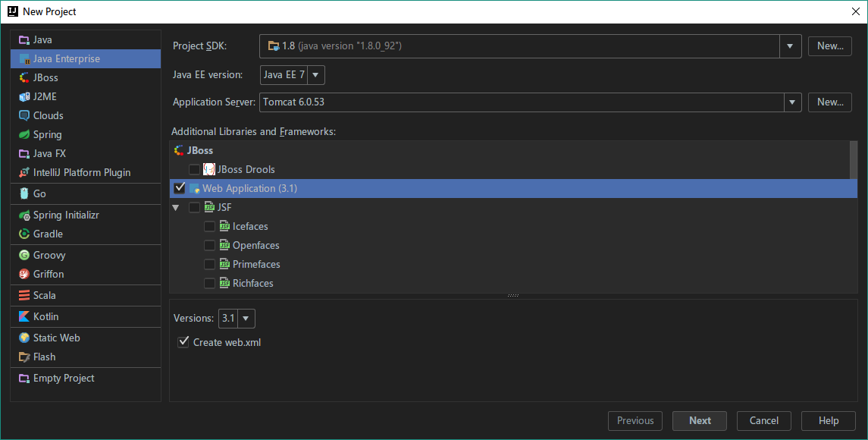Screen dimensions: 868x440
Task: Click the Static Web globe icon
Action: coord(24,338)
